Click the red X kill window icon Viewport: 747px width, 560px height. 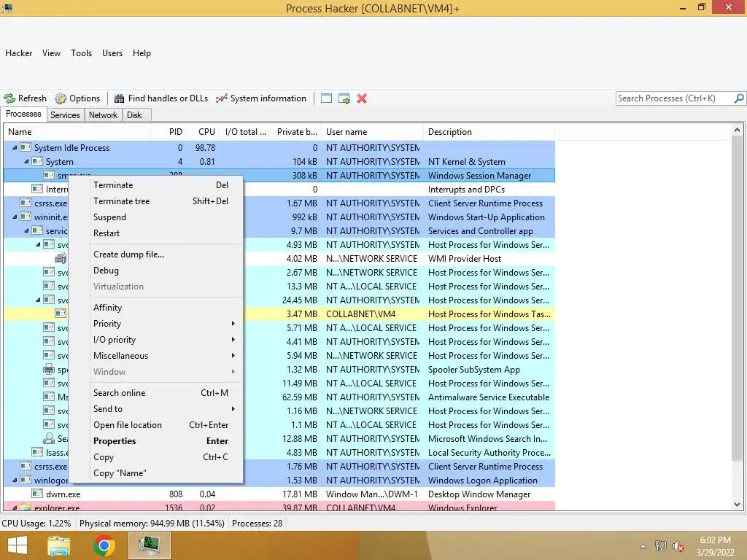(x=362, y=98)
